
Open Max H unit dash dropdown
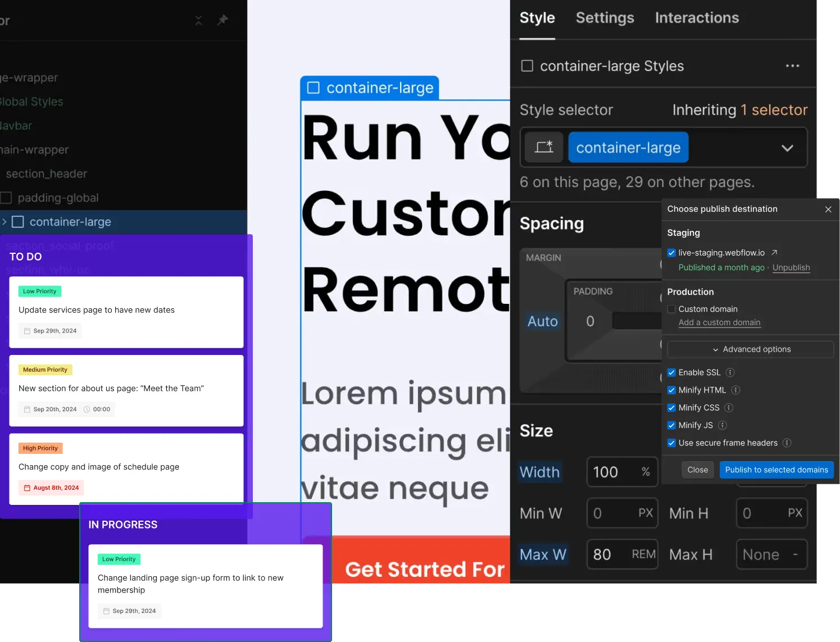pos(795,554)
